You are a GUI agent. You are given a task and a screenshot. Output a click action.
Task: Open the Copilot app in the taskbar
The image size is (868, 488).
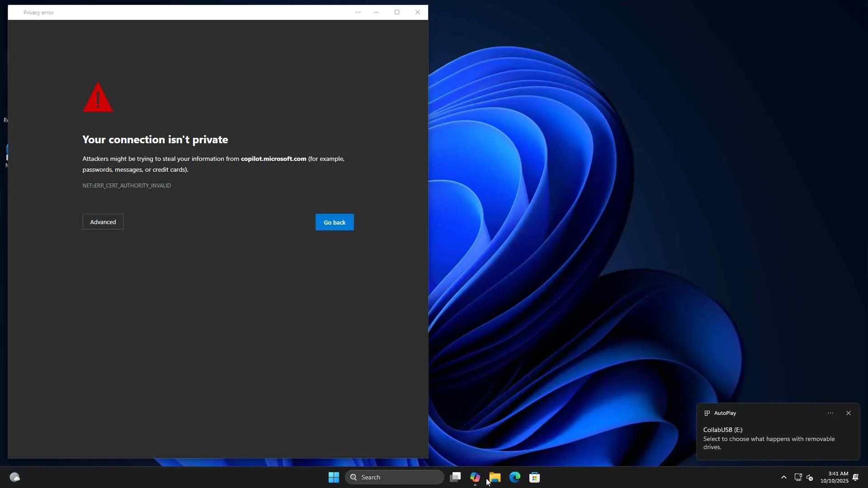click(x=475, y=477)
